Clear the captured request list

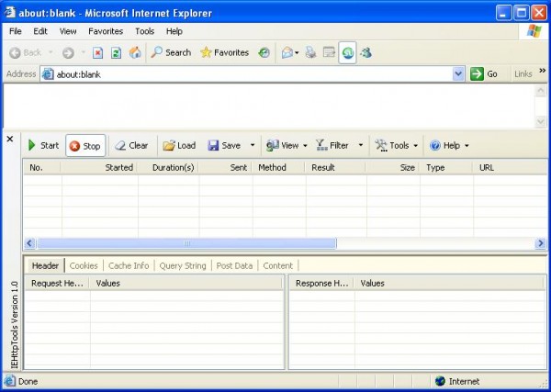[x=131, y=145]
